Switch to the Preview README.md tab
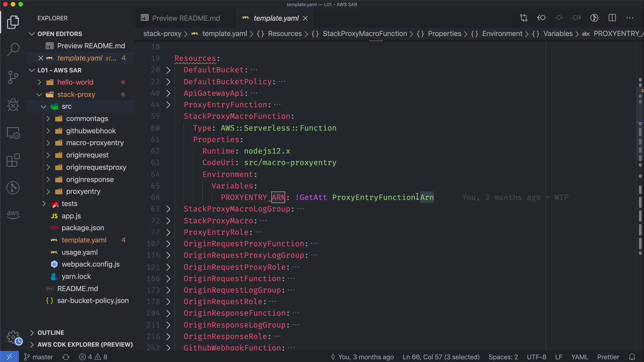 pyautogui.click(x=186, y=18)
